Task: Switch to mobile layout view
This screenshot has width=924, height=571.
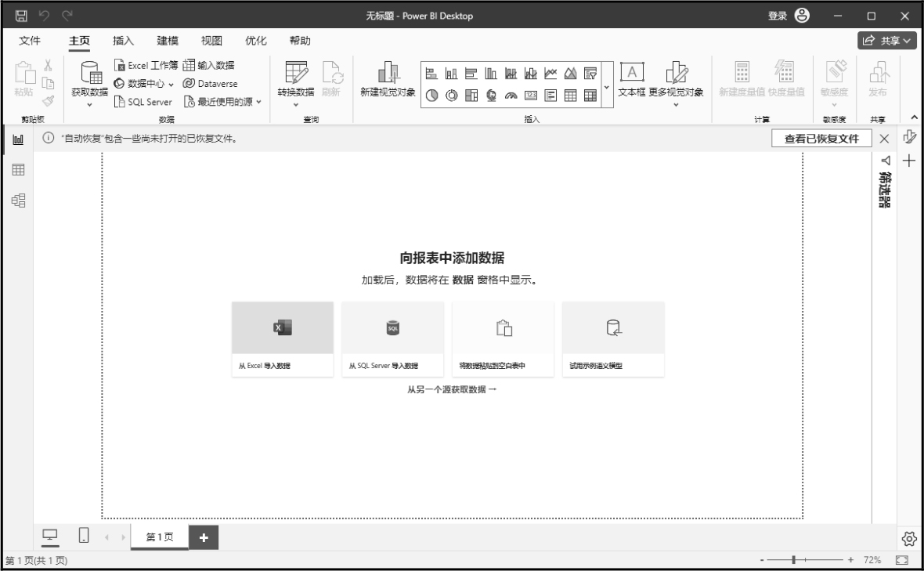Action: point(84,536)
